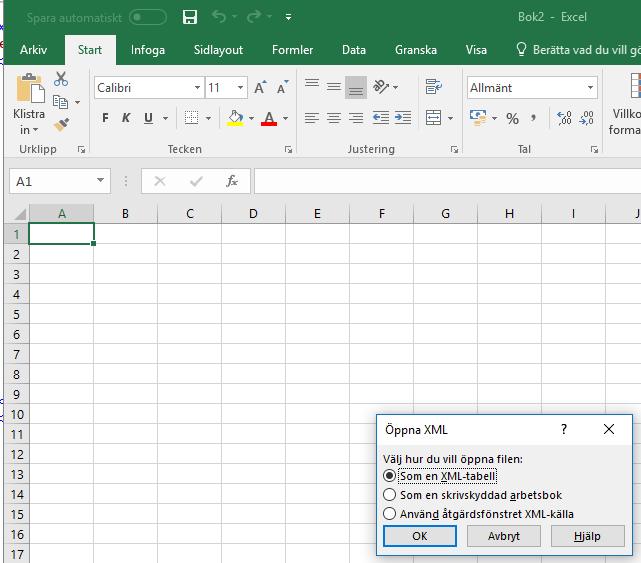Center text horizontally icon
Screen dimensions: 641x563
334,118
